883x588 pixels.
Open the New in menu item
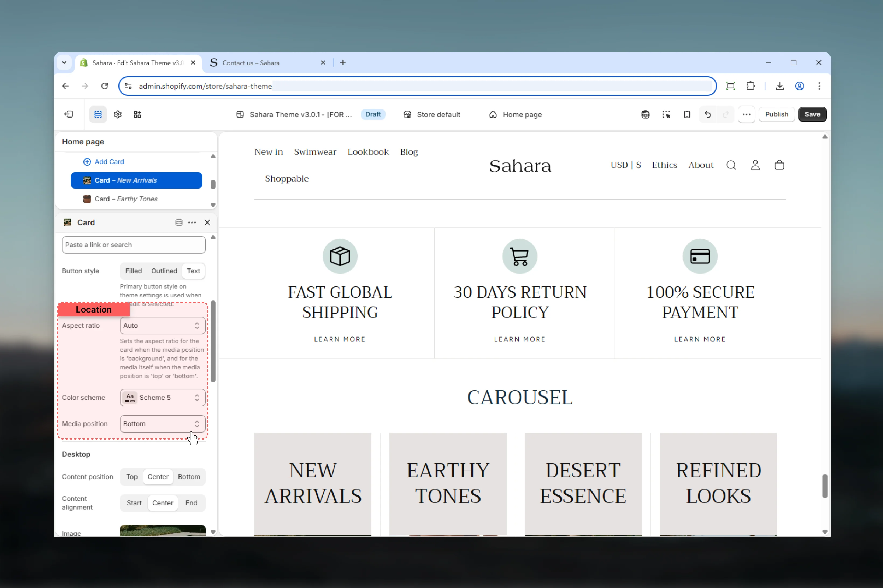pyautogui.click(x=269, y=152)
